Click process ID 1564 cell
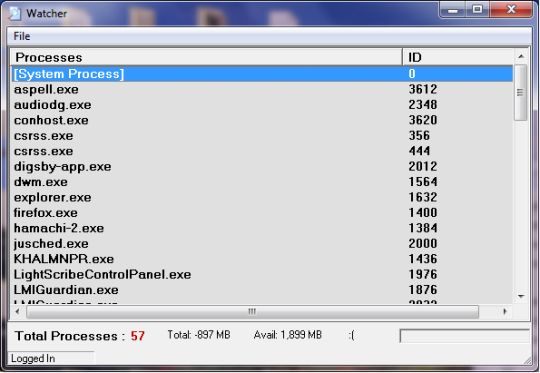 coord(423,182)
